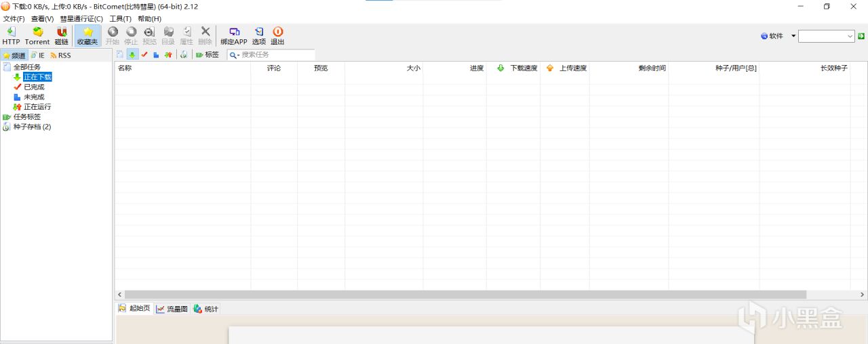Open the 查看(V) menu
Screen dimensions: 868x344
click(42, 19)
